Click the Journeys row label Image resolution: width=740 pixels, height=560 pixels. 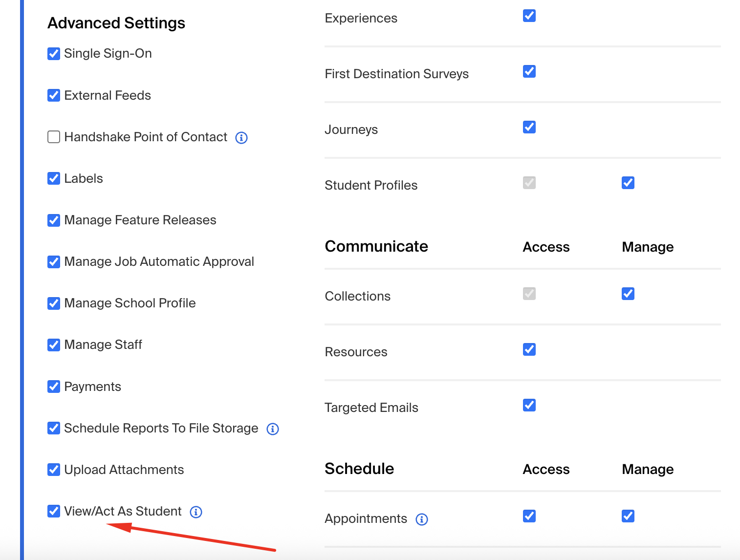(351, 129)
